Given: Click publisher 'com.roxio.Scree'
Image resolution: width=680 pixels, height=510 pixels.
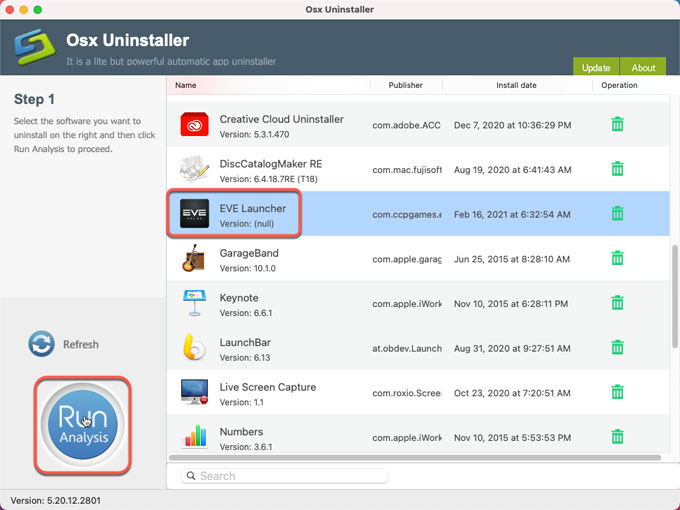Looking at the screenshot, I should (407, 393).
